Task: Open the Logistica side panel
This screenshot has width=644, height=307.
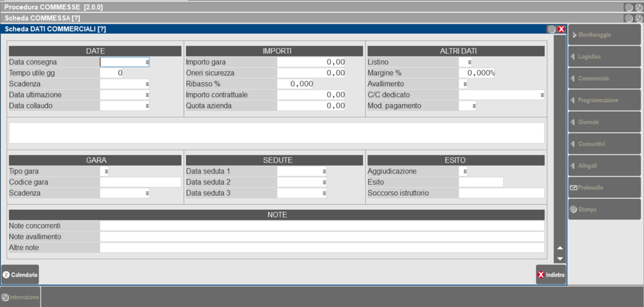Action: coord(604,57)
